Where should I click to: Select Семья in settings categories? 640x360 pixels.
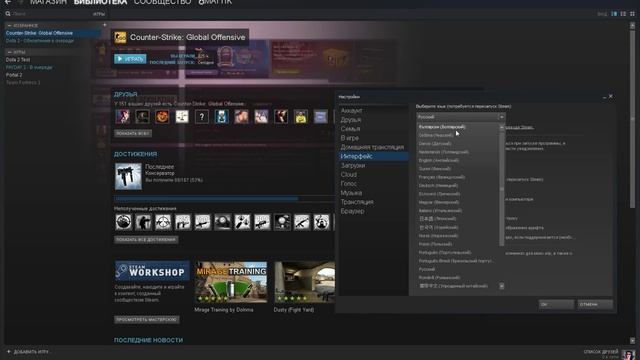coord(350,129)
